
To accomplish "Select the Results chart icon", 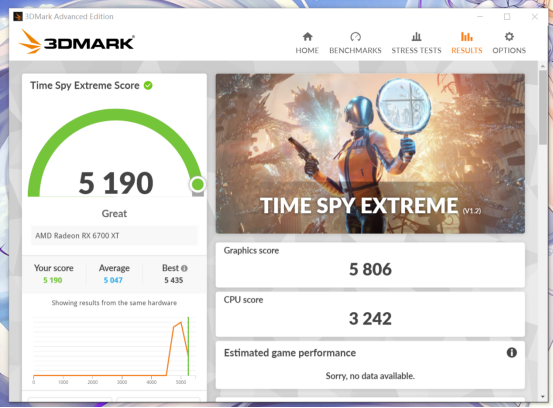I will pos(467,37).
